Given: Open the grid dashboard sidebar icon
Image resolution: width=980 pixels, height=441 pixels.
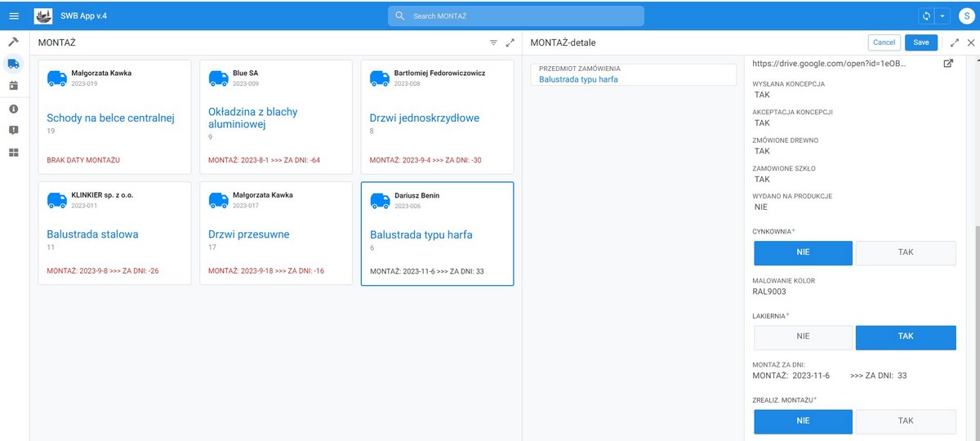Looking at the screenshot, I should 14,153.
